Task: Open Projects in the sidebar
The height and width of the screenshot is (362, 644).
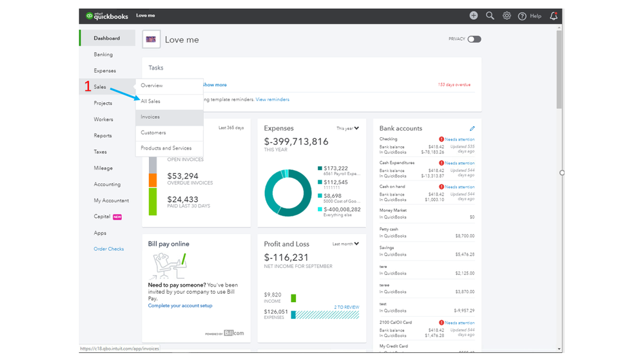Action: [107, 103]
